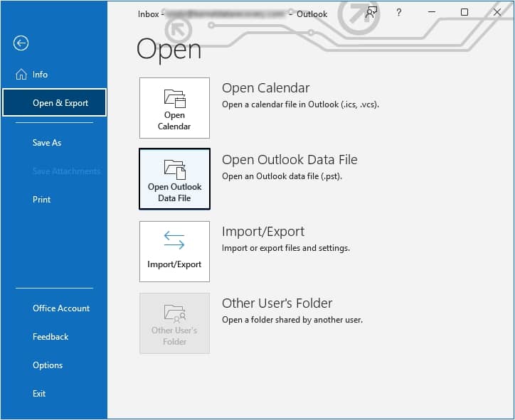Open the Feedback page
The width and height of the screenshot is (515, 420).
coord(51,337)
